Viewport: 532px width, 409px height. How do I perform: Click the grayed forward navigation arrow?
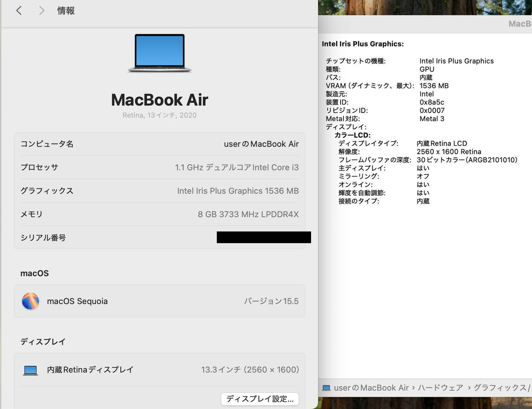(x=42, y=10)
